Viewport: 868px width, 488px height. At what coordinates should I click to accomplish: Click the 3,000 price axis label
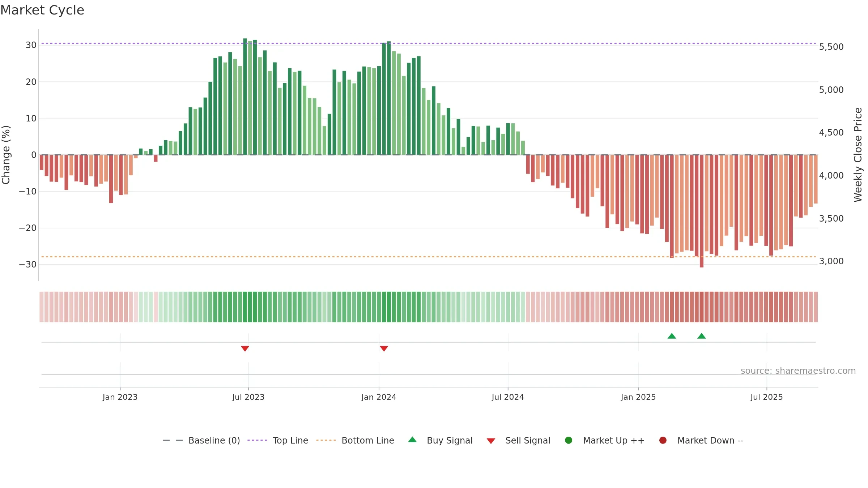point(831,261)
